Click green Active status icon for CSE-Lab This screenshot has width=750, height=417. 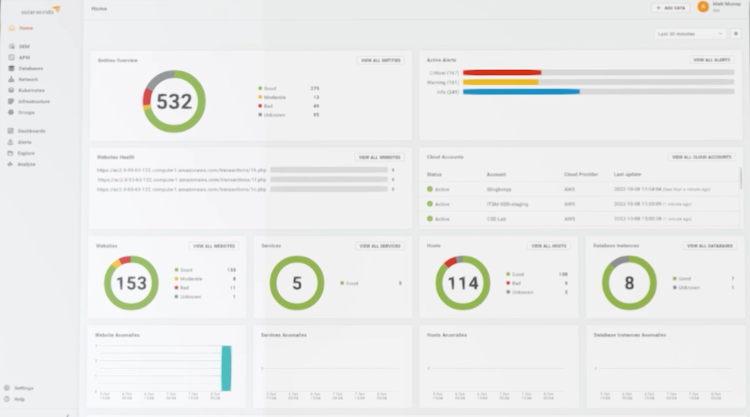(x=430, y=219)
